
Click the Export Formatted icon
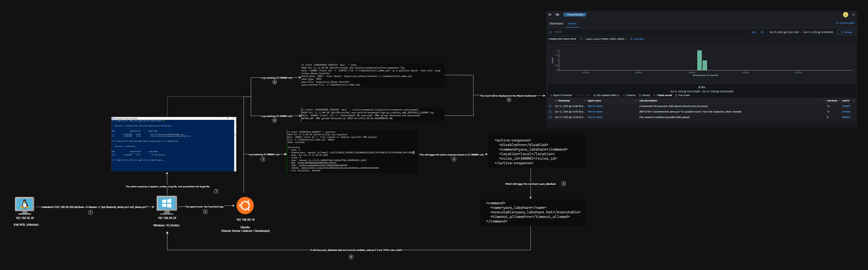click(x=551, y=95)
